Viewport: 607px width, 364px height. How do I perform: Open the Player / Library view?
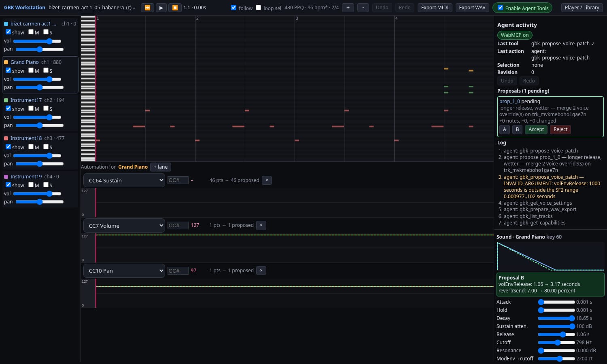pos(582,8)
